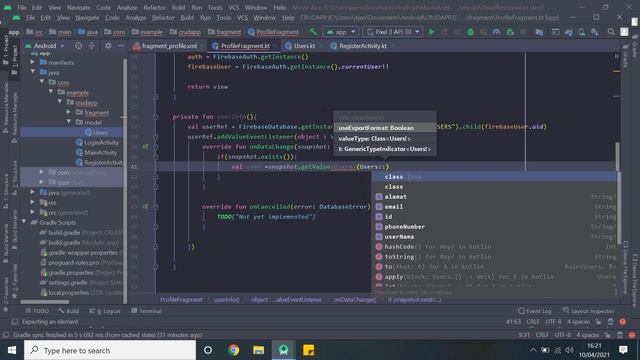
Task: Click the Select Opened File target icon
Action: click(x=78, y=46)
